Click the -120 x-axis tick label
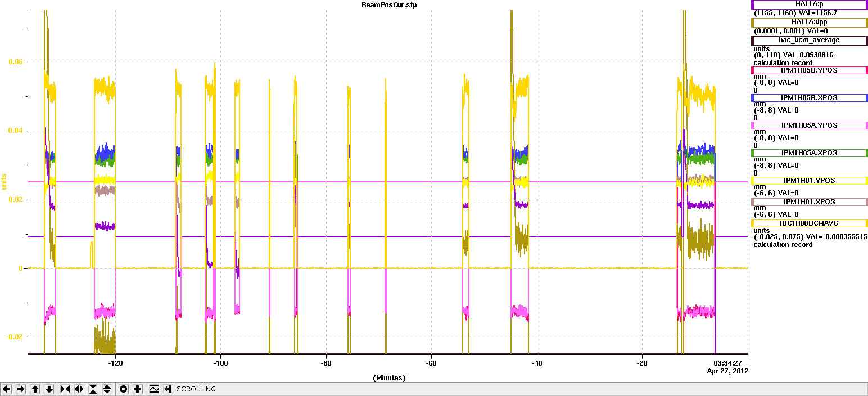This screenshot has height=396, width=868. pos(115,363)
